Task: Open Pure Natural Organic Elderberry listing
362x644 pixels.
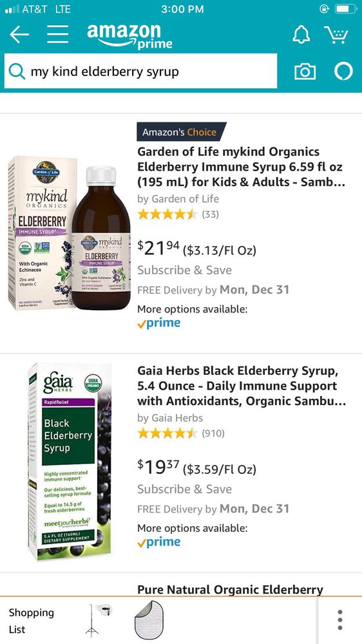Action: [x=230, y=590]
